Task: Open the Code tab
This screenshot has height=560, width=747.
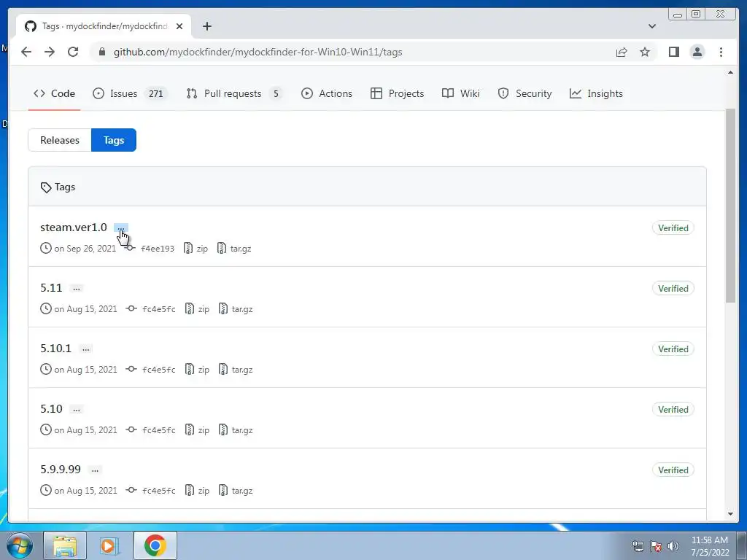Action: pos(54,94)
